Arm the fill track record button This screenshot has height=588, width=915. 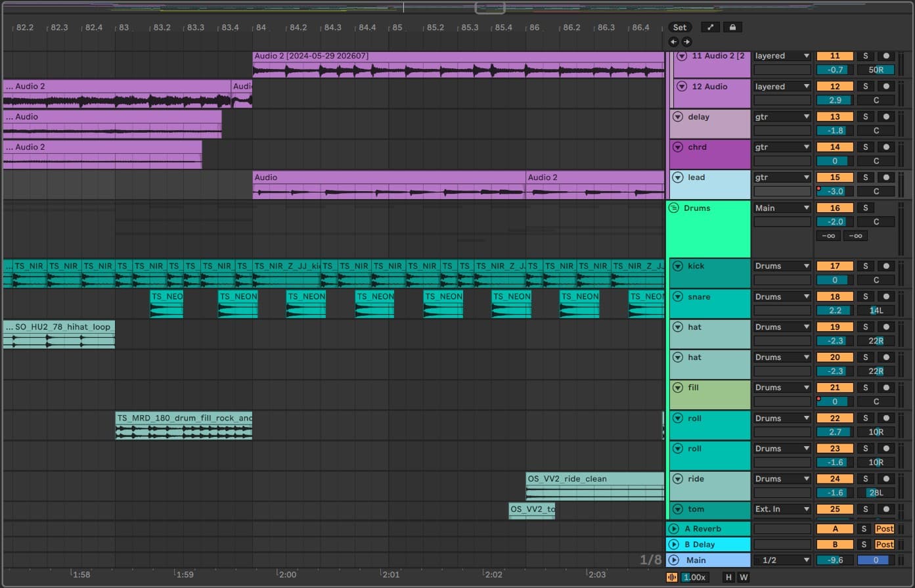tap(886, 387)
